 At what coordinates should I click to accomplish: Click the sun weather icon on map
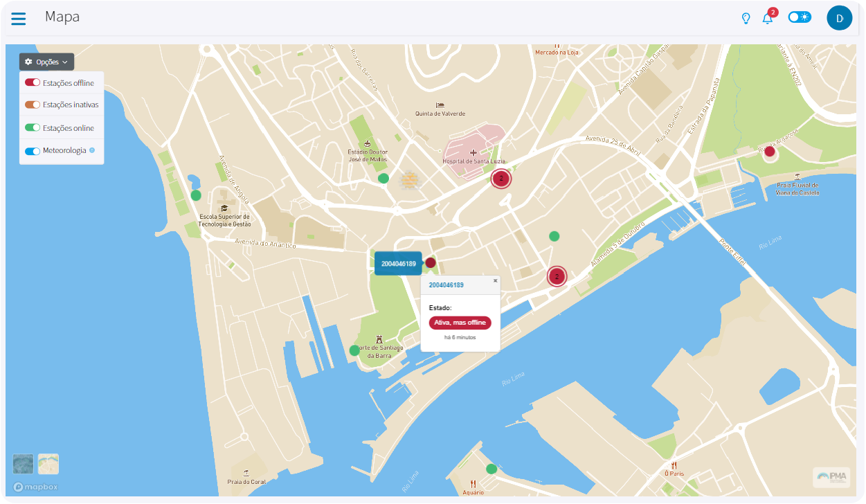[x=410, y=181]
